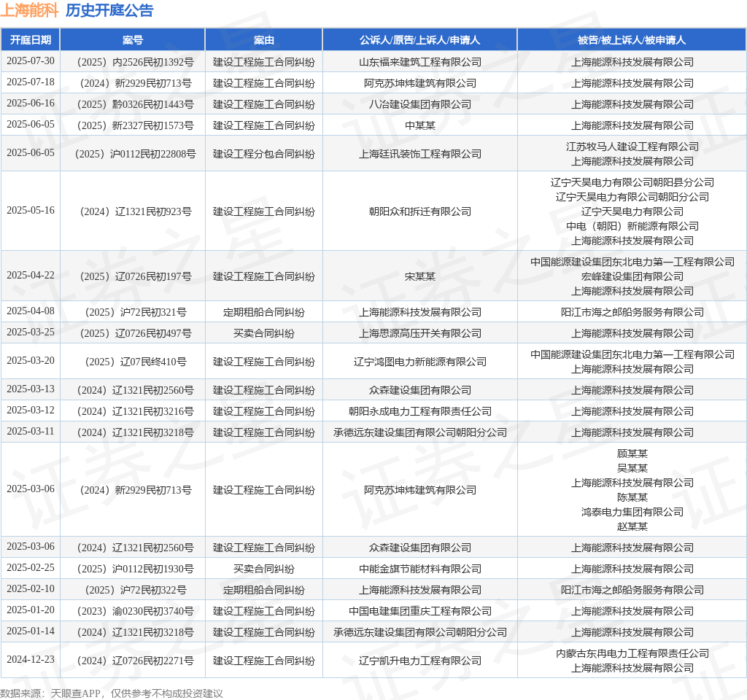Click plaintiff 八冶建设集团有限公司
Viewport: 747px width, 700px height.
pos(419,104)
